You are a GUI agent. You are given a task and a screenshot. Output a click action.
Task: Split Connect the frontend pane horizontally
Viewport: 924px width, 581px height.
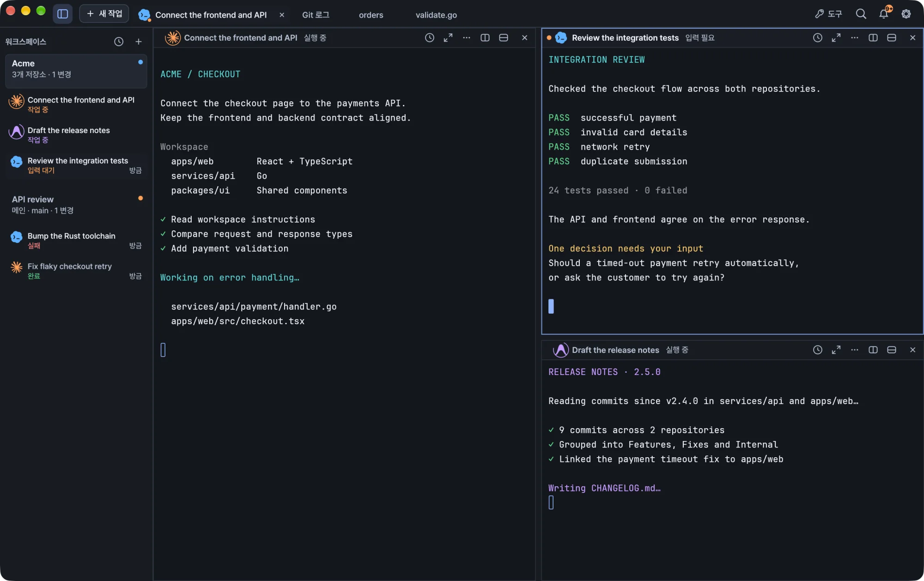coord(504,38)
